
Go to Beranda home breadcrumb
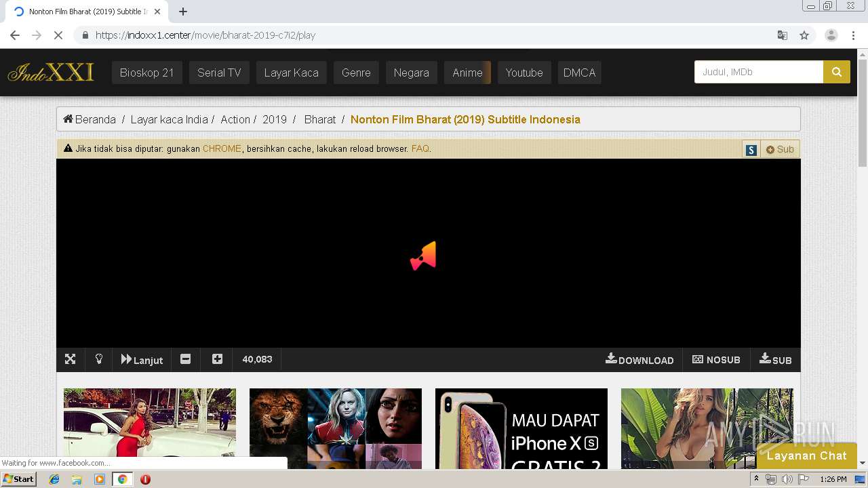tap(90, 119)
